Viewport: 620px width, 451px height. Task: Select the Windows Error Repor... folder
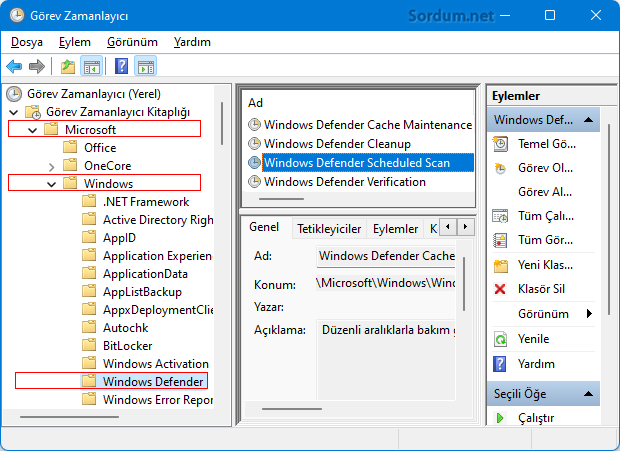coord(158,400)
